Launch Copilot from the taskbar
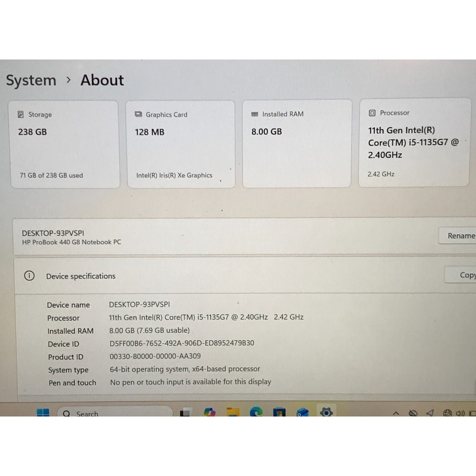The width and height of the screenshot is (476, 476). [209, 412]
